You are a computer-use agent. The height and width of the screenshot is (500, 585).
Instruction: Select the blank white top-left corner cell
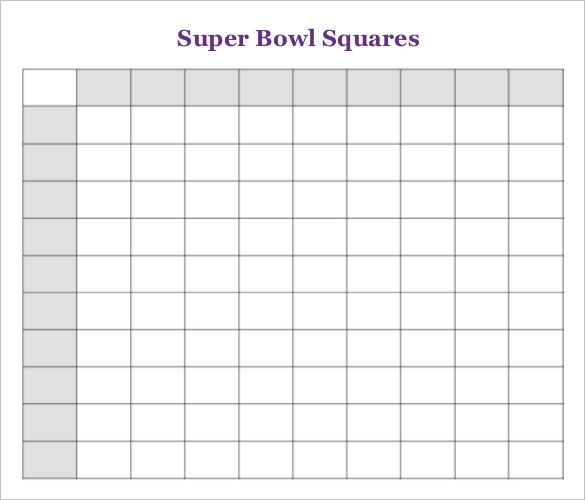50,88
